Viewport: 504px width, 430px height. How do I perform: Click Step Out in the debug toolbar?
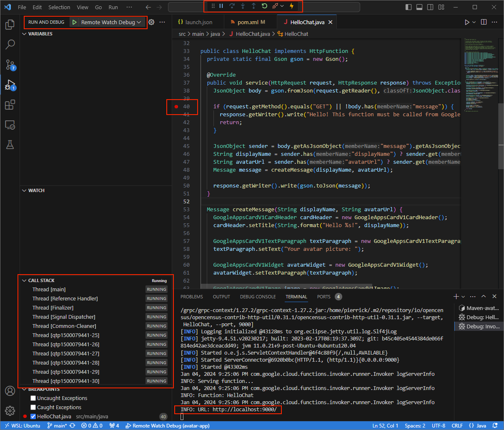coord(253,6)
